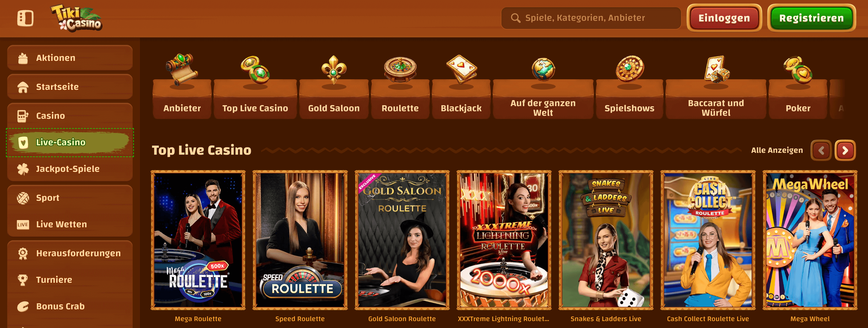Open the Aktionen sidebar menu item
Screen dimensions: 868x328
point(70,58)
